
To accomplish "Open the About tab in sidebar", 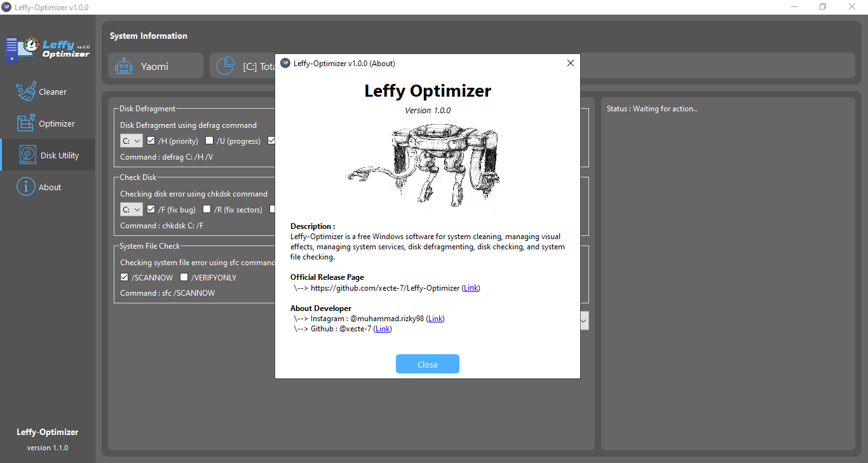I will tap(48, 187).
